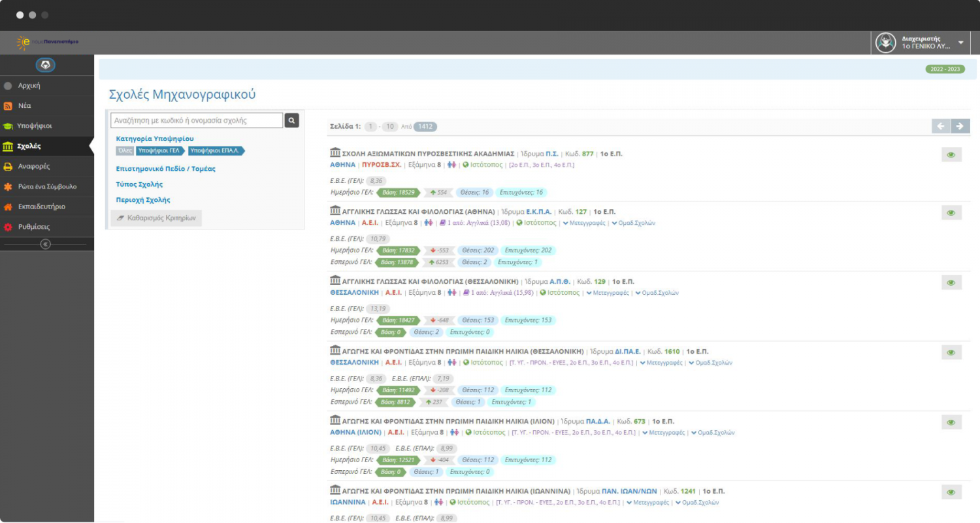Expand Επιστημονικό Πεδίο / Τομέας filter
980x523 pixels.
(165, 169)
